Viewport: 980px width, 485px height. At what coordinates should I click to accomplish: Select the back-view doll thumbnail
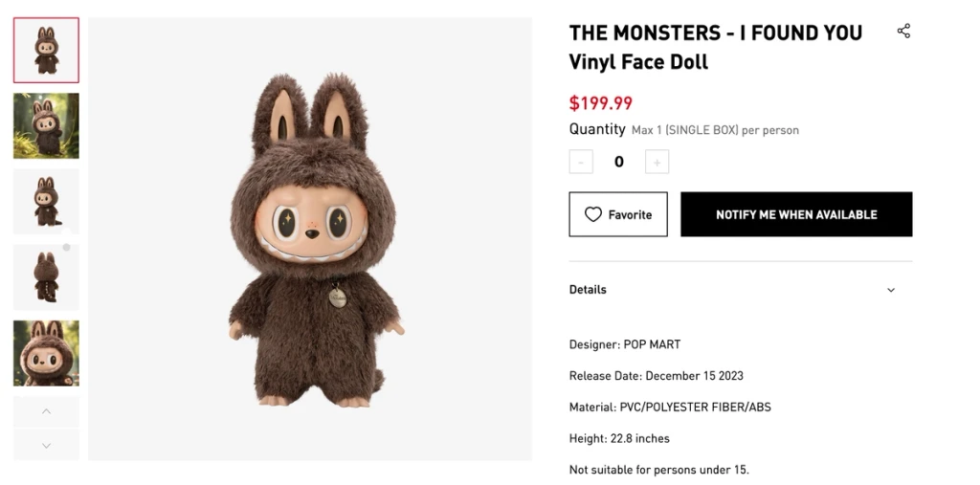(x=46, y=276)
